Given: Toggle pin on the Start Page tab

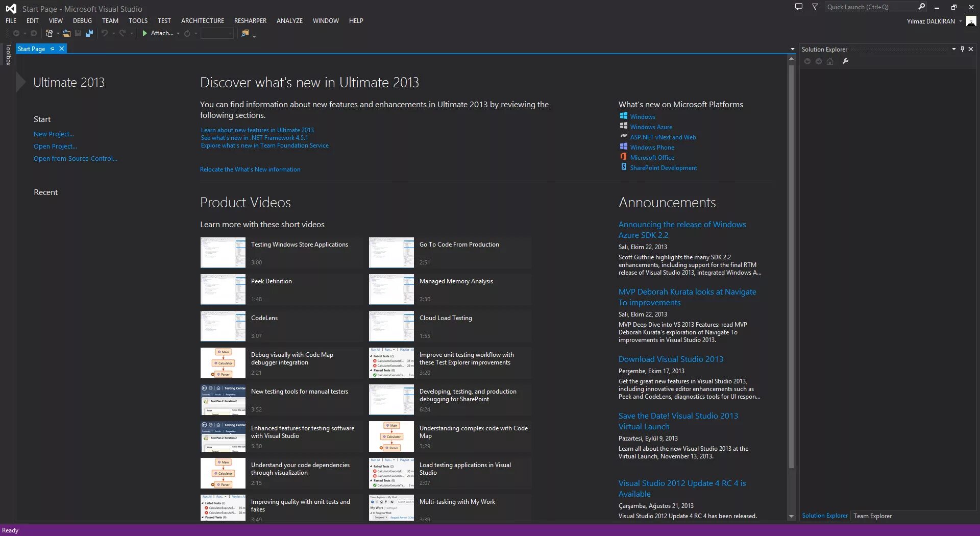Looking at the screenshot, I should (53, 48).
